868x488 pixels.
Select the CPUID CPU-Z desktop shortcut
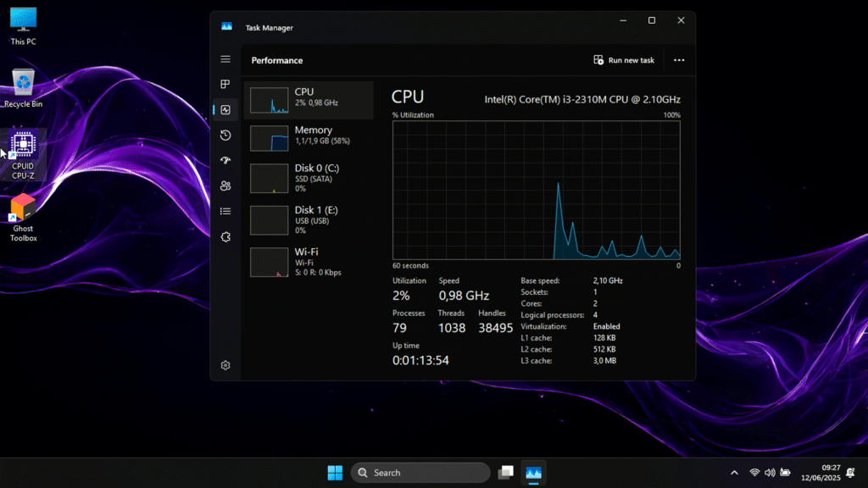pyautogui.click(x=23, y=156)
